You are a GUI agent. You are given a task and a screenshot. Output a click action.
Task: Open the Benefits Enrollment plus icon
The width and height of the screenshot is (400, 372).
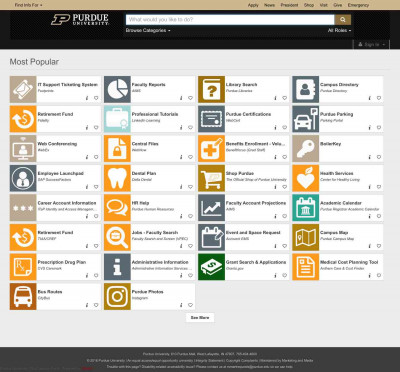click(x=211, y=149)
